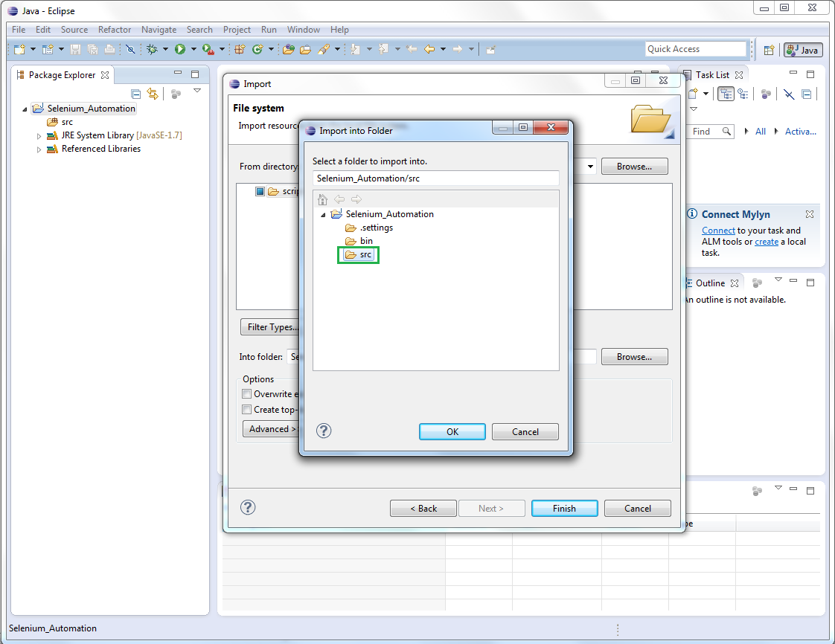This screenshot has width=835, height=644.
Task: Open the Debug dropdown arrow
Action: pyautogui.click(x=165, y=50)
